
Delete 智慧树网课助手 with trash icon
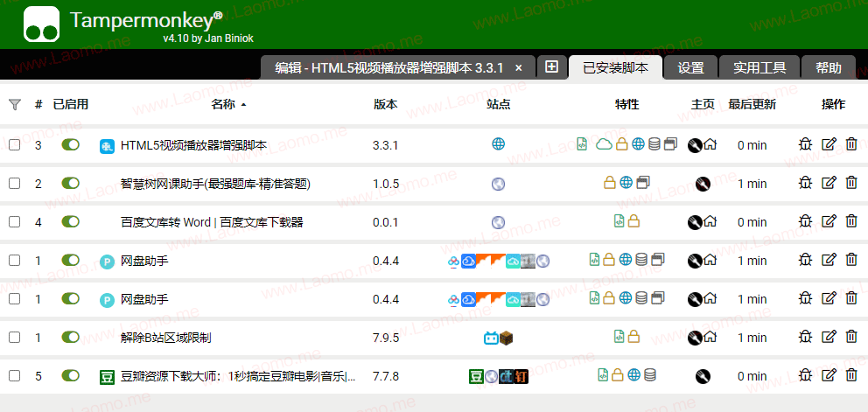(851, 183)
